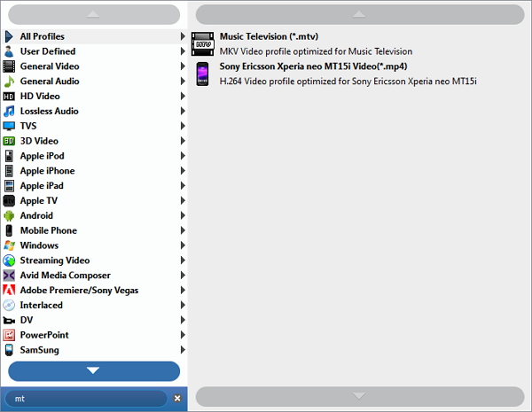Select the Apple TV category label
The height and width of the screenshot is (412, 532).
tap(39, 200)
